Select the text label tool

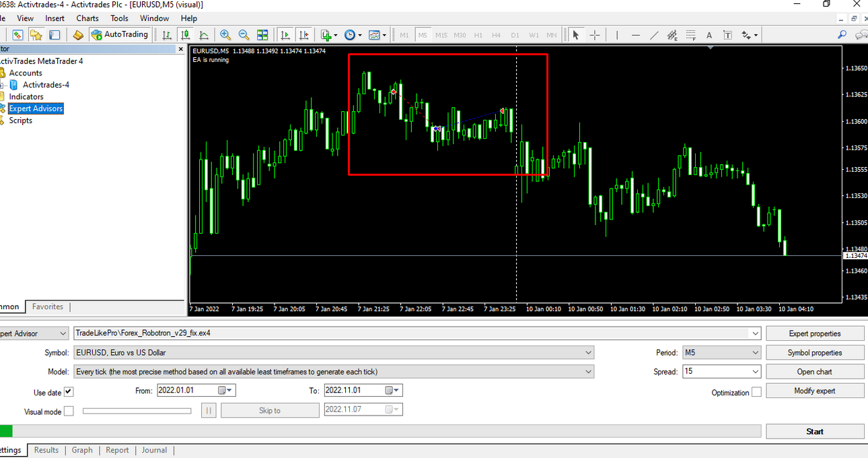[727, 35]
